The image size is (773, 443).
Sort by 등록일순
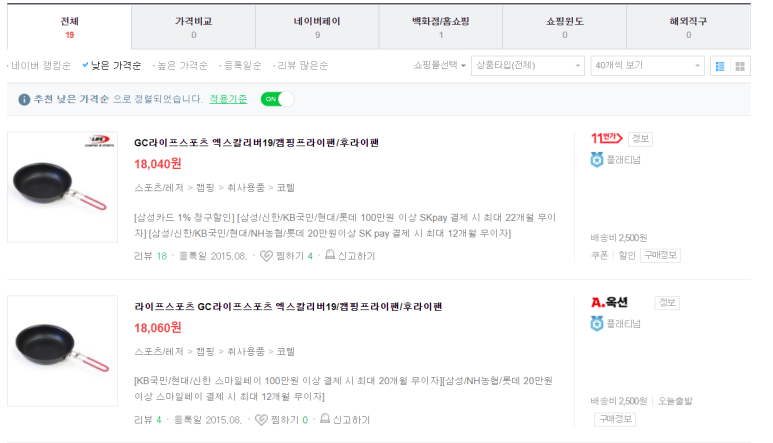(241, 66)
